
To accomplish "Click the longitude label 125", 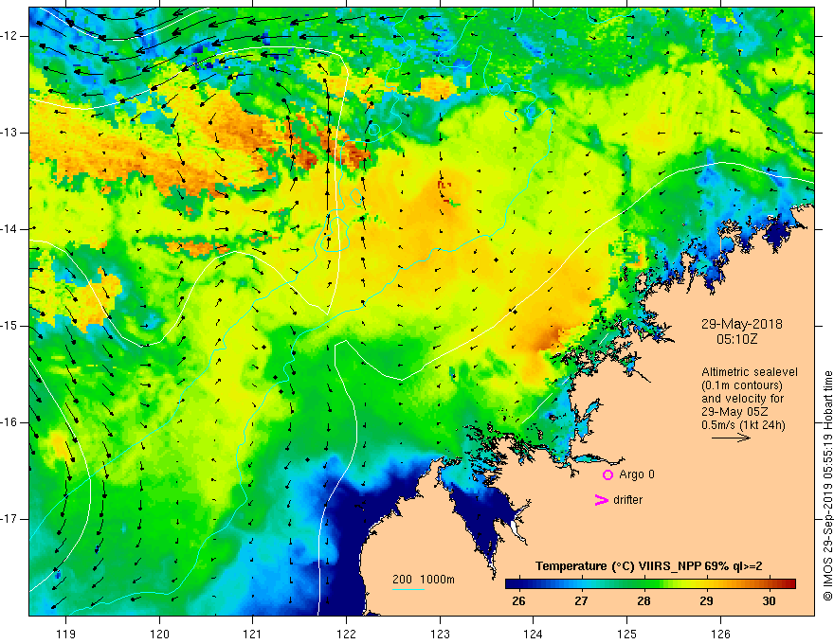I will (x=627, y=634).
